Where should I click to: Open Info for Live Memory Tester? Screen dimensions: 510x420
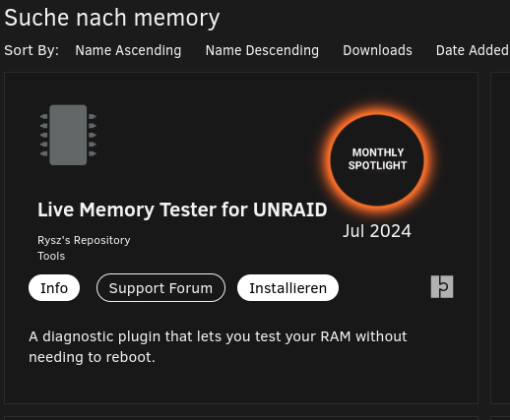[x=54, y=288]
